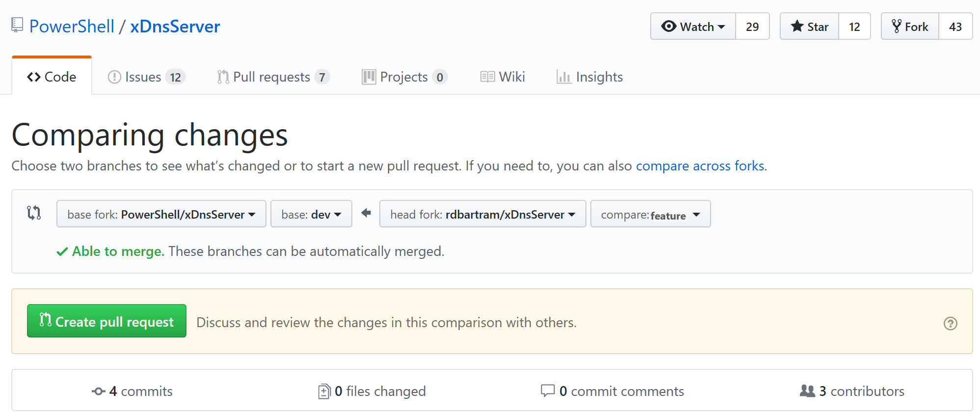The height and width of the screenshot is (419, 980).
Task: Fork the repository
Action: [x=910, y=27]
